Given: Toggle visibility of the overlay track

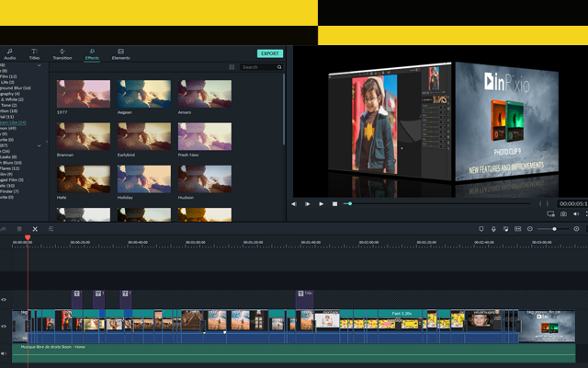Looking at the screenshot, I should click(x=4, y=299).
